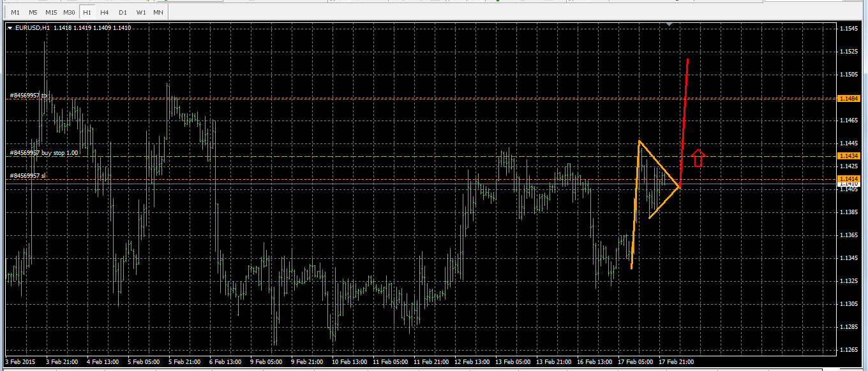Set the monthly MN timeframe

tap(158, 12)
